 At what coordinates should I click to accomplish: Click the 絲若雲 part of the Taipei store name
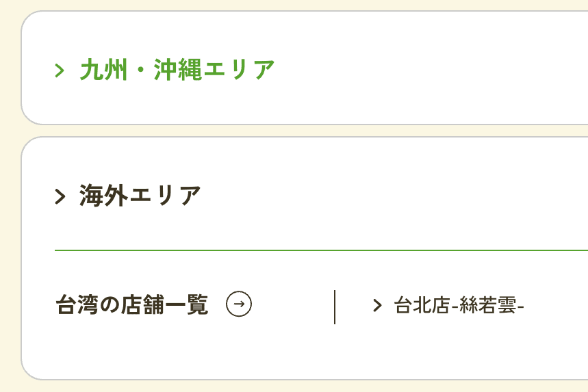pyautogui.click(x=487, y=305)
